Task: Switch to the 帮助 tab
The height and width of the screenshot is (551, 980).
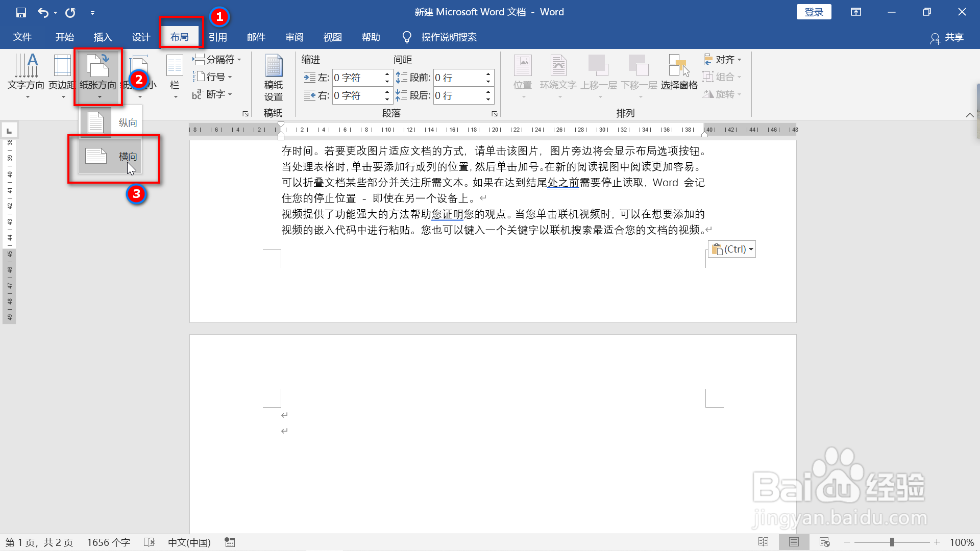Action: pos(371,37)
